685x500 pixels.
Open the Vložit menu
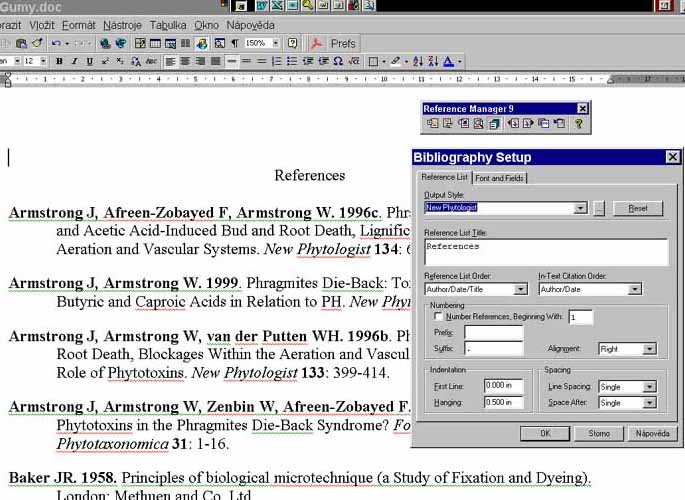click(42, 25)
